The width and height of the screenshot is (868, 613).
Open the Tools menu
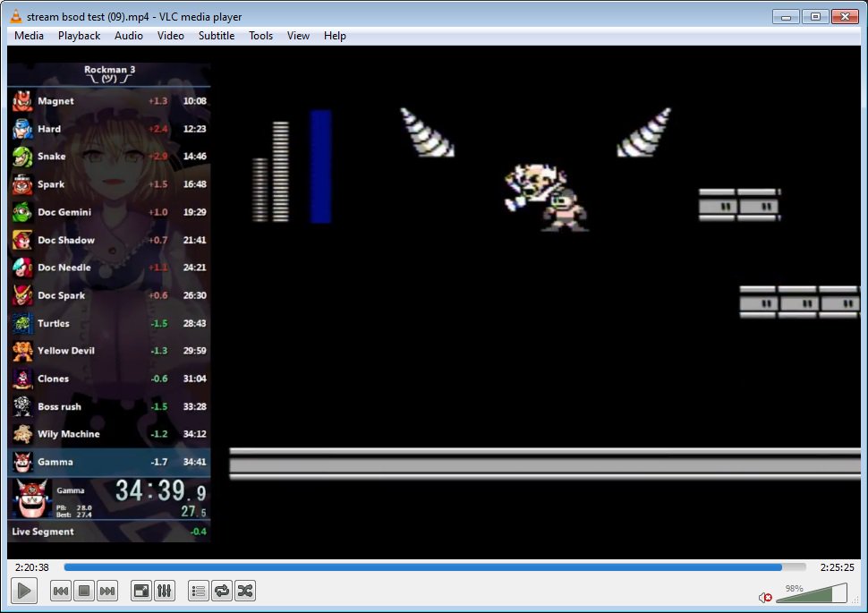point(260,36)
